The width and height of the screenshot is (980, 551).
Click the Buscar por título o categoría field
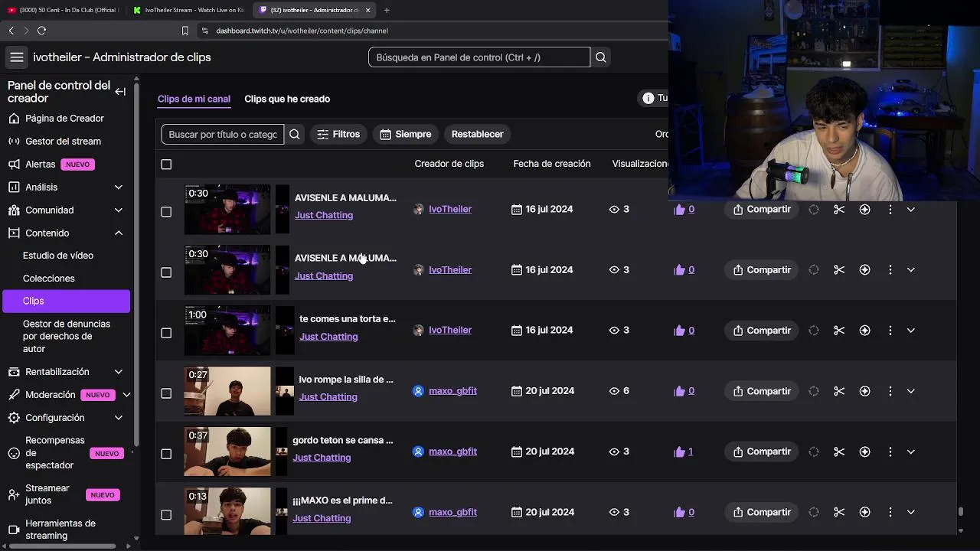222,135
